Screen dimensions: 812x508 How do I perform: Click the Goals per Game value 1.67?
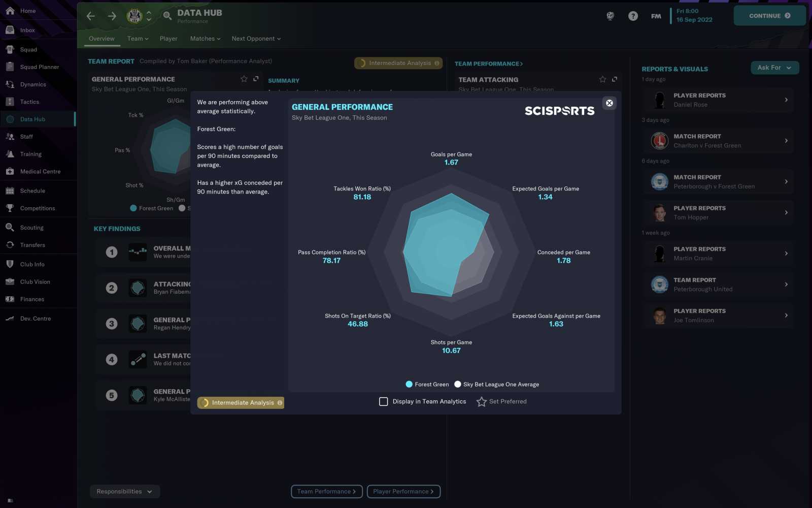coord(451,163)
